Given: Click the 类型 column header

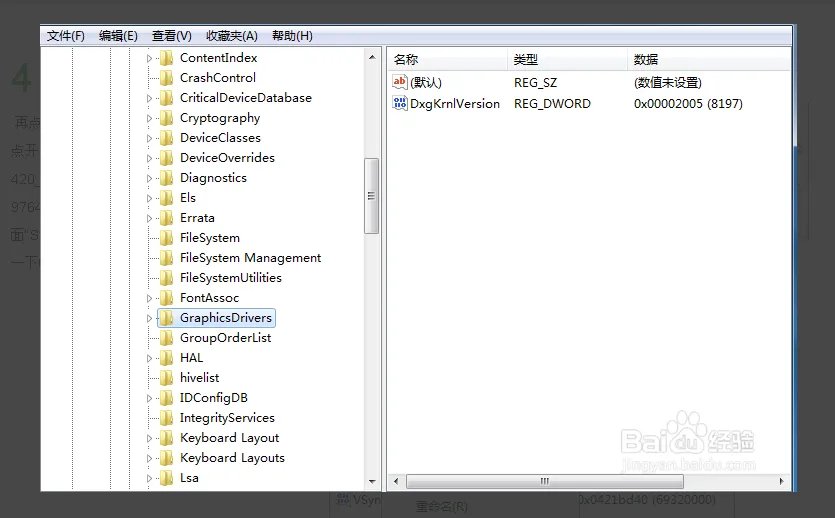Looking at the screenshot, I should 565,59.
